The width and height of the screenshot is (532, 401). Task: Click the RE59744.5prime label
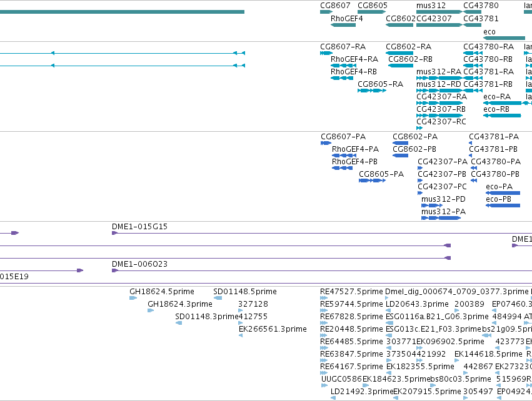[351, 304]
